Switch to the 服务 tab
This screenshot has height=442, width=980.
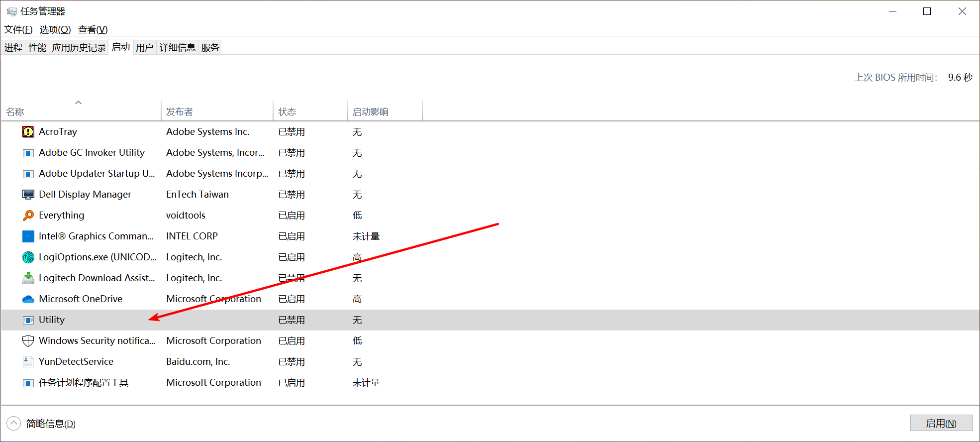pyautogui.click(x=210, y=47)
